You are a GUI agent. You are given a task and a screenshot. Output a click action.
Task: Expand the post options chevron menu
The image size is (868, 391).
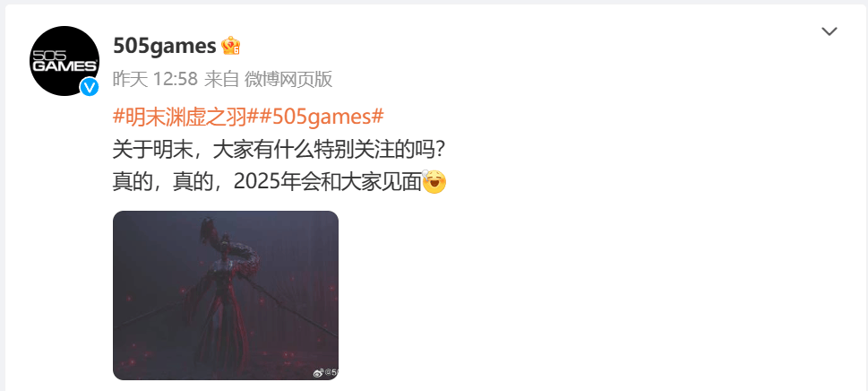tap(829, 31)
